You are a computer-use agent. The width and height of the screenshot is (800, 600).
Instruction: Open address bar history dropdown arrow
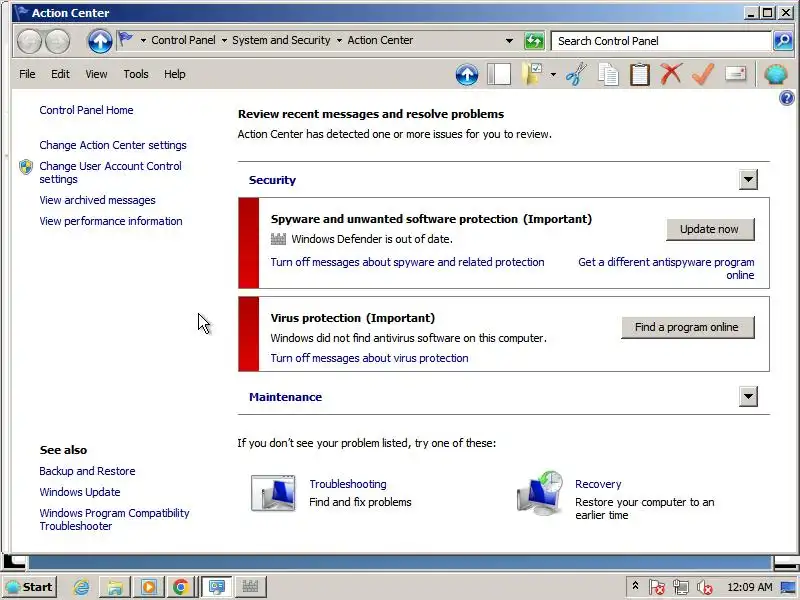pos(509,41)
